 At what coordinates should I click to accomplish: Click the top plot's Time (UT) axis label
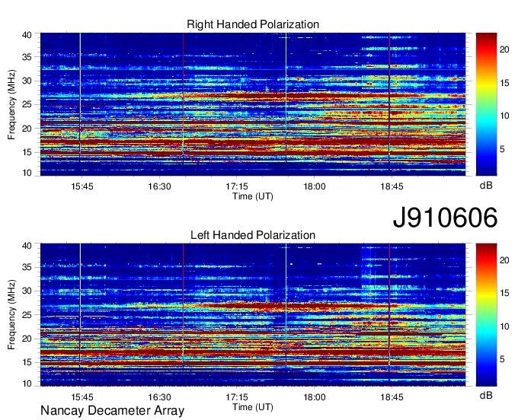tap(253, 196)
